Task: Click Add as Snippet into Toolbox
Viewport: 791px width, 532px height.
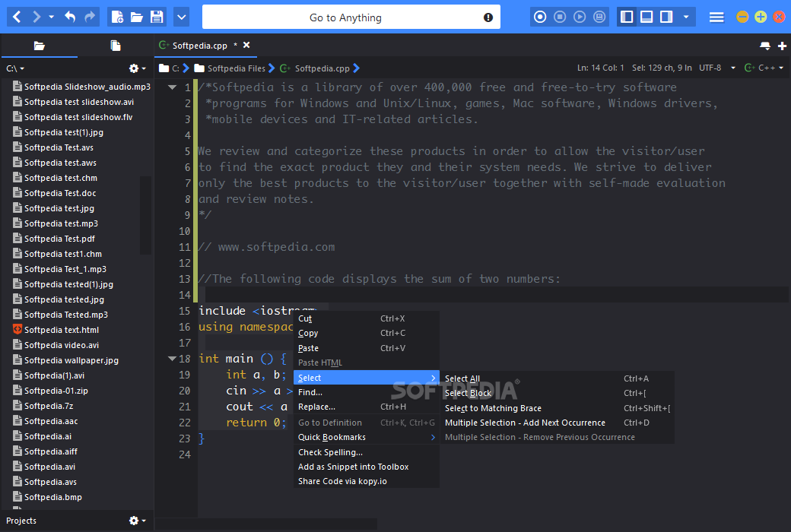Action: [367, 467]
